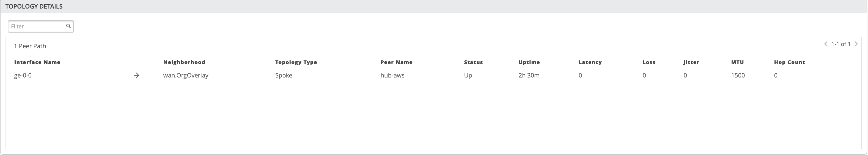Click the Peer Name column header

click(396, 62)
